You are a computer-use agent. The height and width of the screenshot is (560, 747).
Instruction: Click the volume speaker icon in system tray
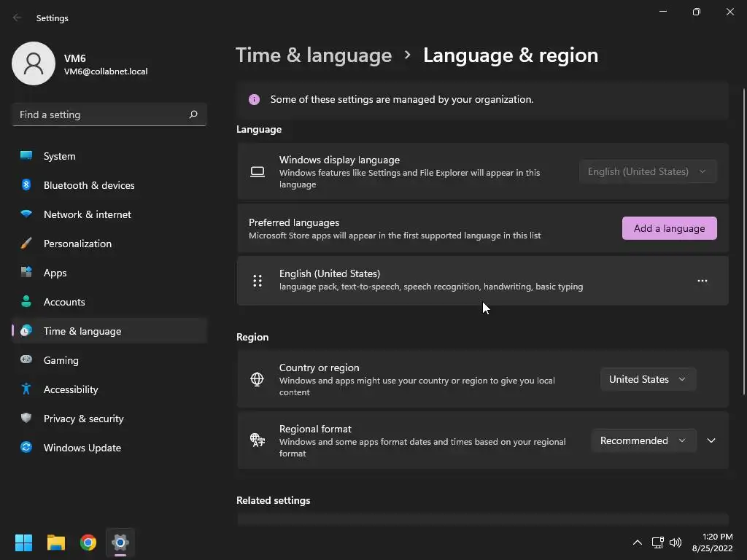(x=676, y=542)
